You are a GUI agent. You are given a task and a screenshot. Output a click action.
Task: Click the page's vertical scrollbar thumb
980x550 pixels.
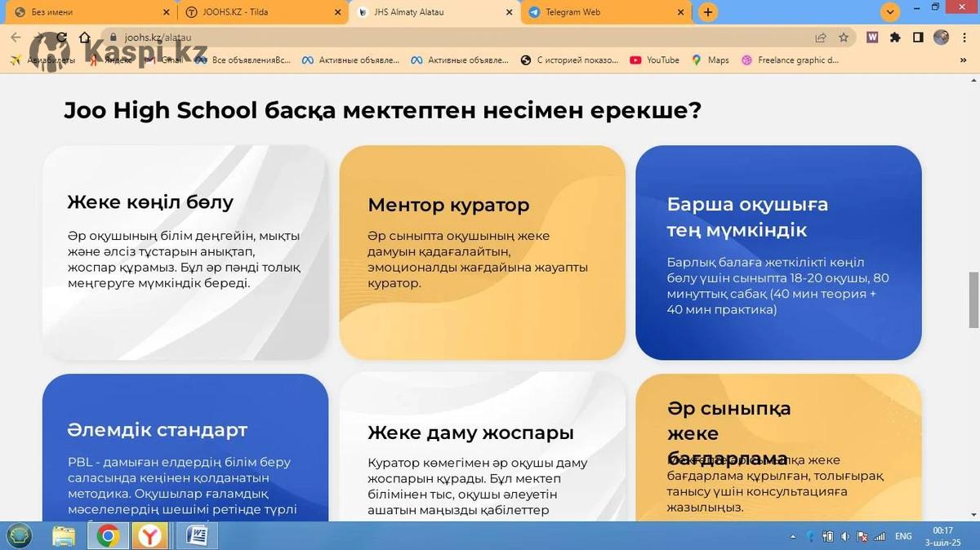(973, 299)
